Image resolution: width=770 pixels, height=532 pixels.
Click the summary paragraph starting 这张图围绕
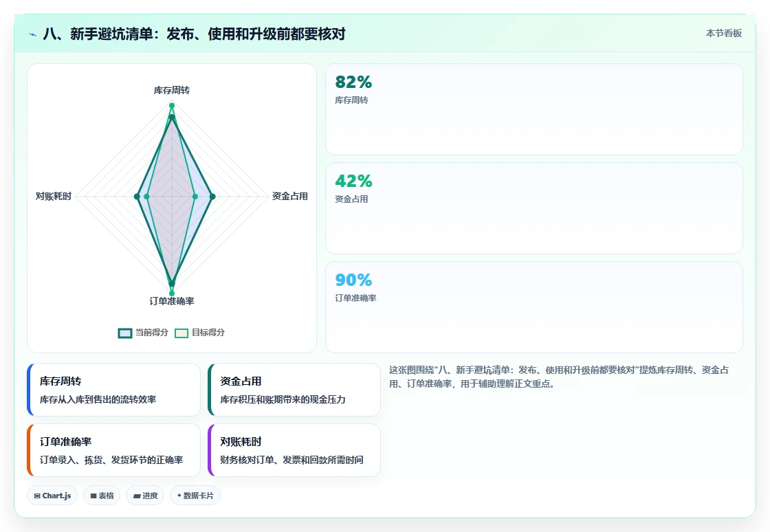tap(559, 377)
